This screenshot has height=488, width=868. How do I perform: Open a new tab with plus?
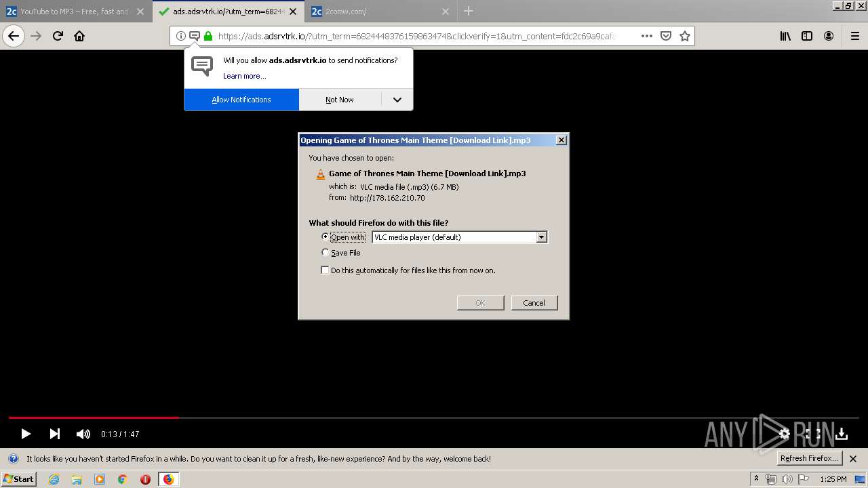pos(469,12)
